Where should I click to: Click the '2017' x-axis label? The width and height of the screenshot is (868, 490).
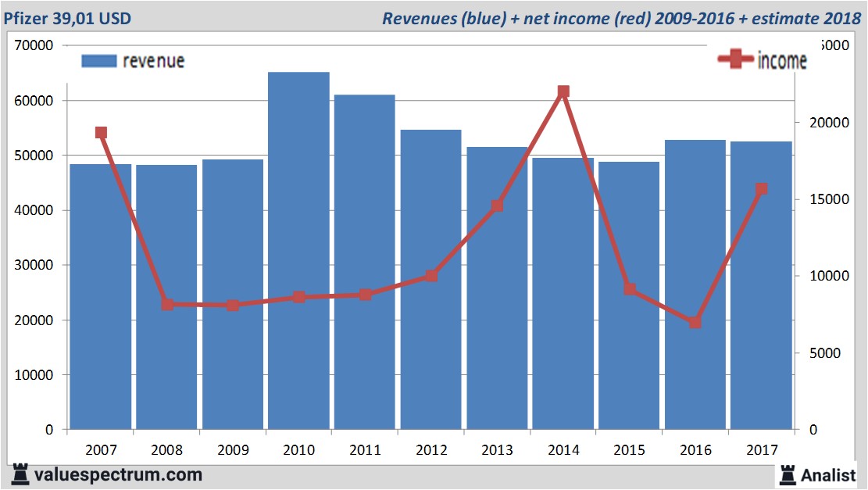pos(762,449)
